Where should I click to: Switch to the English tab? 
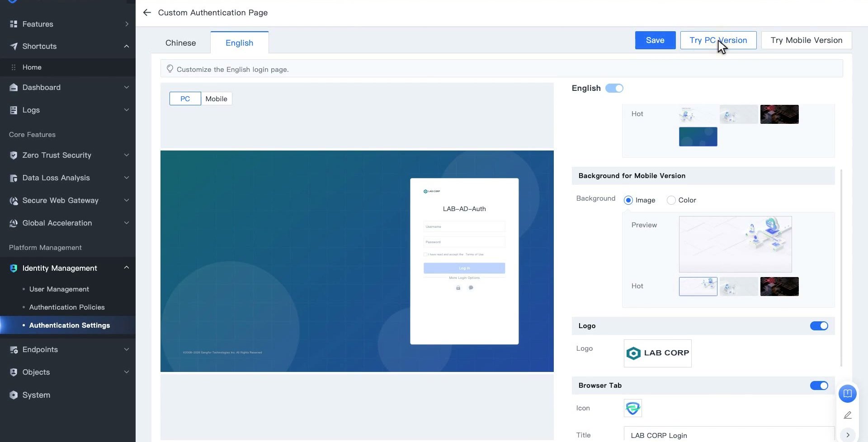239,43
